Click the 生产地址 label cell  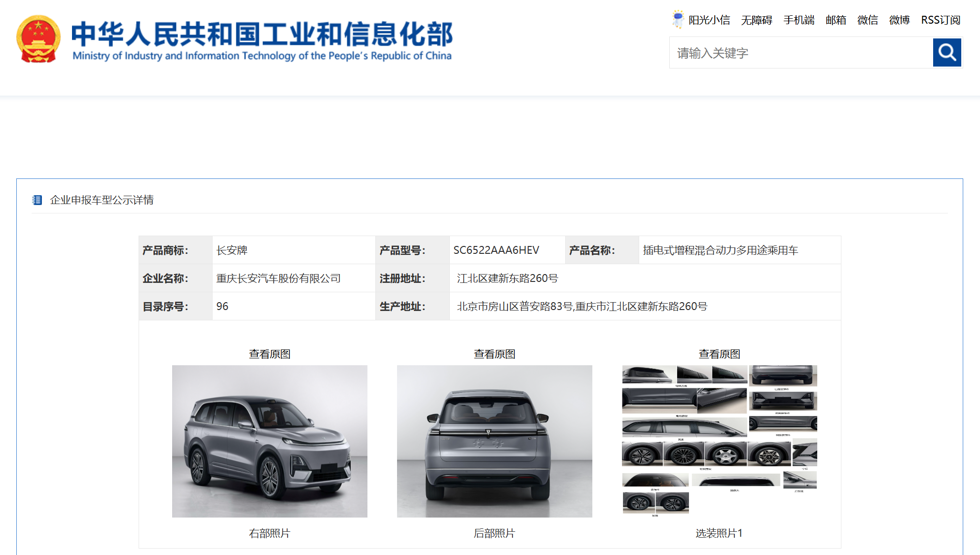click(x=412, y=307)
